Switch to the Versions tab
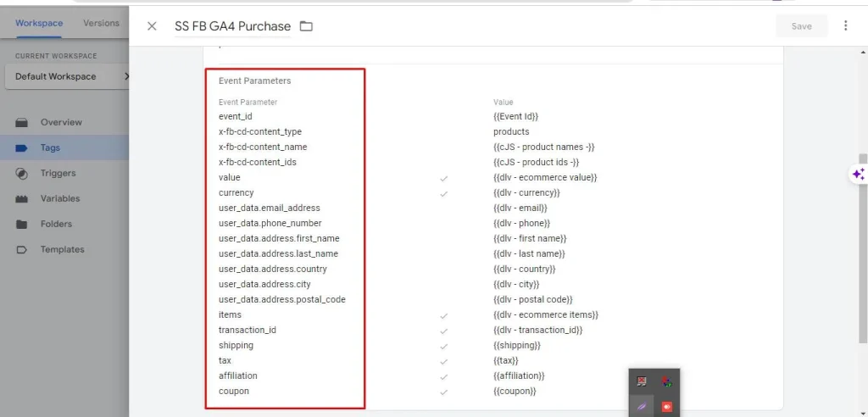The height and width of the screenshot is (417, 868). (101, 23)
